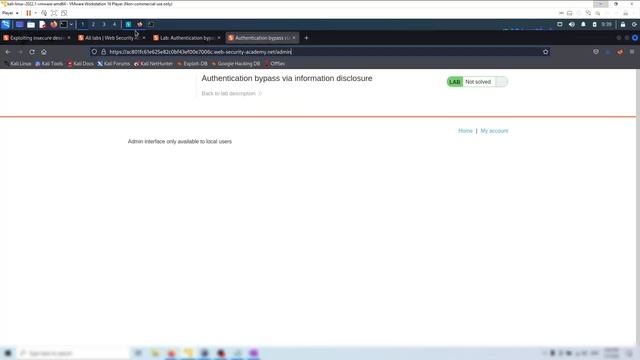Open the terminal emulator icon in Kali panel
The image size is (640, 360).
point(64,24)
